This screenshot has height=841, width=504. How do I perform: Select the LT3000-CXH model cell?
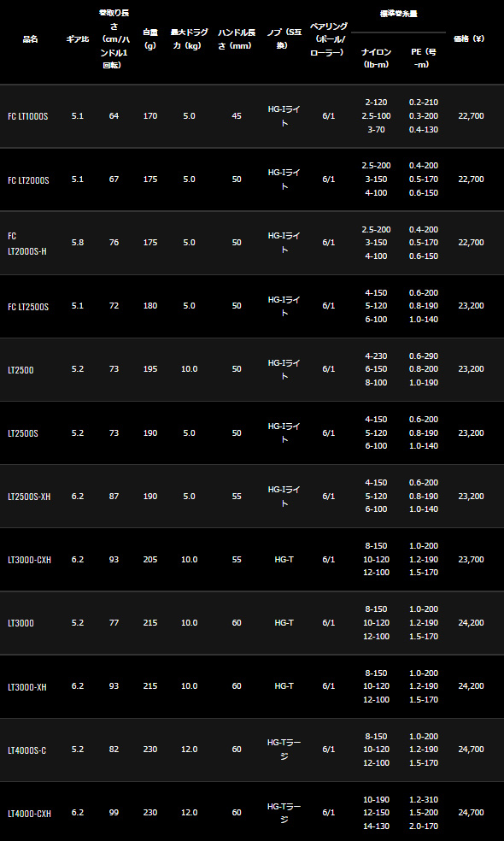point(30,560)
